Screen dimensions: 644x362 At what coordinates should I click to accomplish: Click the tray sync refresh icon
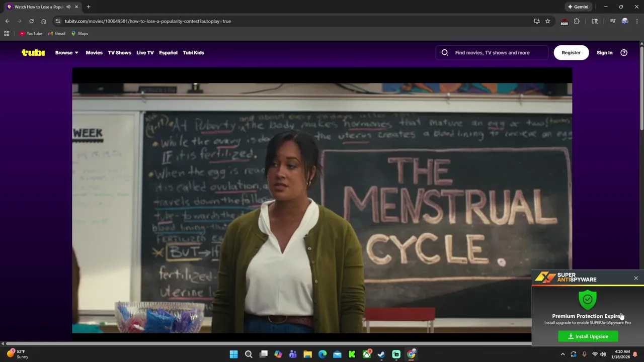pos(574,354)
